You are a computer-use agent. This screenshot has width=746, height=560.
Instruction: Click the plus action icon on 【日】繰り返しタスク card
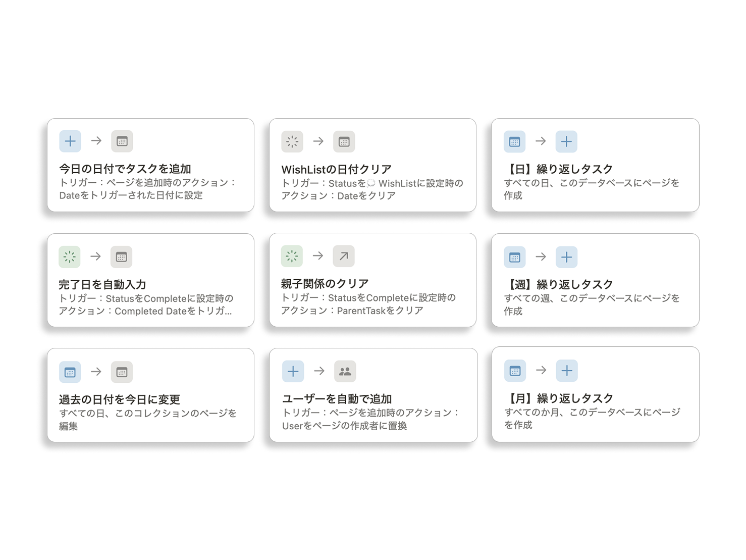click(566, 141)
